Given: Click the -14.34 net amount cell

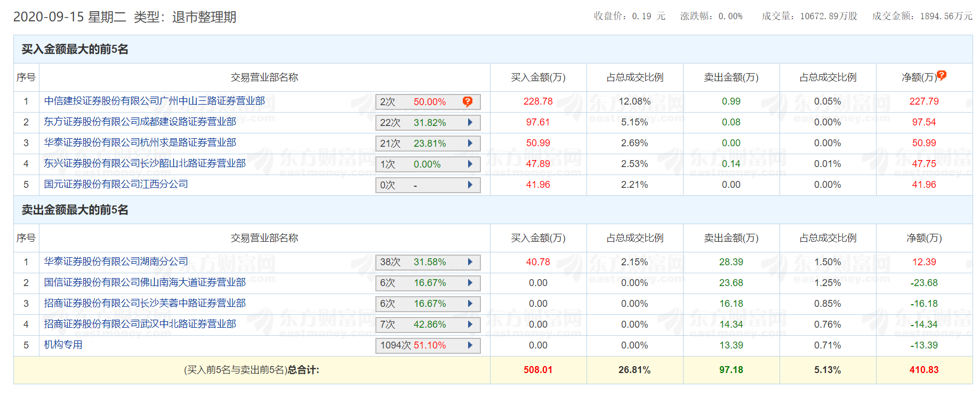Looking at the screenshot, I should (924, 324).
